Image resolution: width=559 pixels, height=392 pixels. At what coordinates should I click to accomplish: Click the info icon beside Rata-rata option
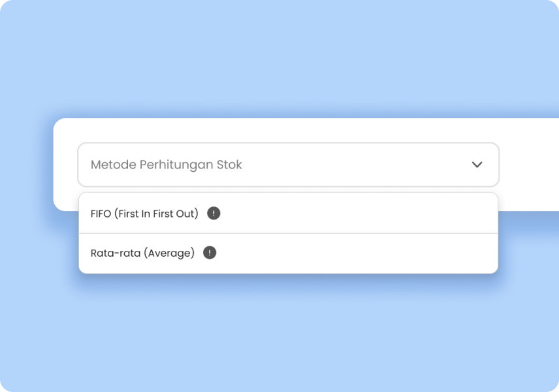(x=210, y=253)
